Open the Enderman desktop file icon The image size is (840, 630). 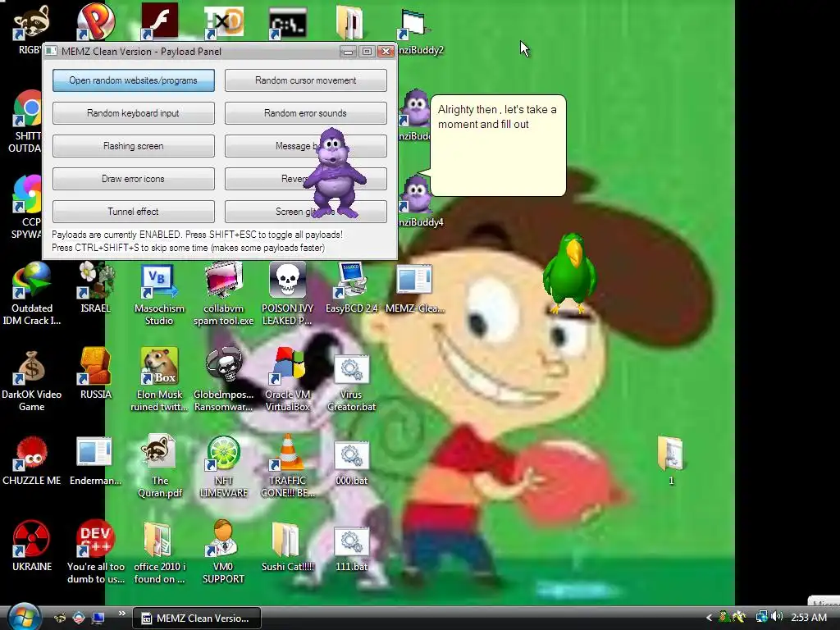pyautogui.click(x=95, y=459)
